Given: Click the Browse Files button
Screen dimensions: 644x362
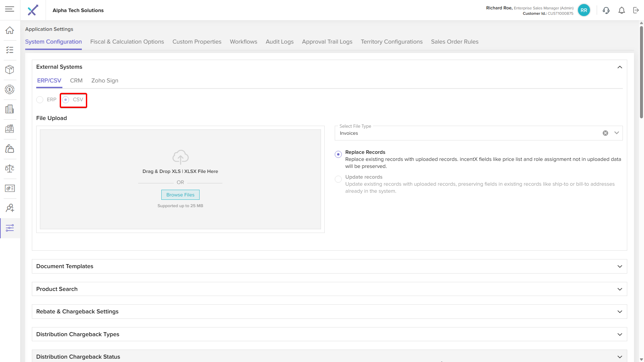Looking at the screenshot, I should (180, 195).
